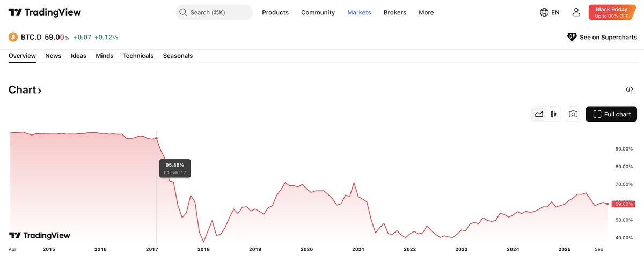The image size is (644, 262).
Task: Open the Full chart button
Action: click(x=611, y=114)
